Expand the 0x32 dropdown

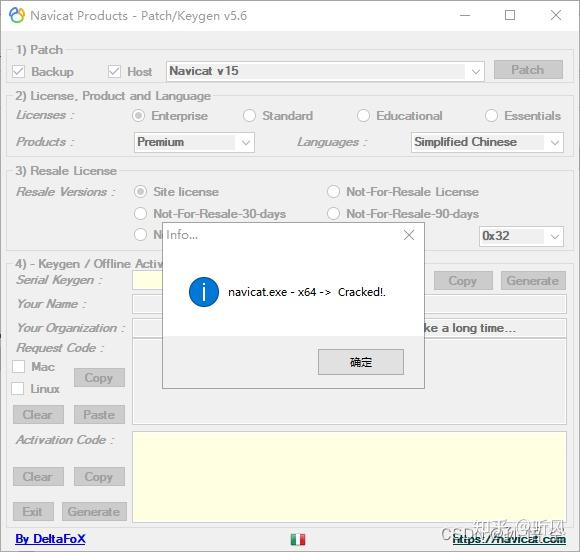tap(521, 236)
